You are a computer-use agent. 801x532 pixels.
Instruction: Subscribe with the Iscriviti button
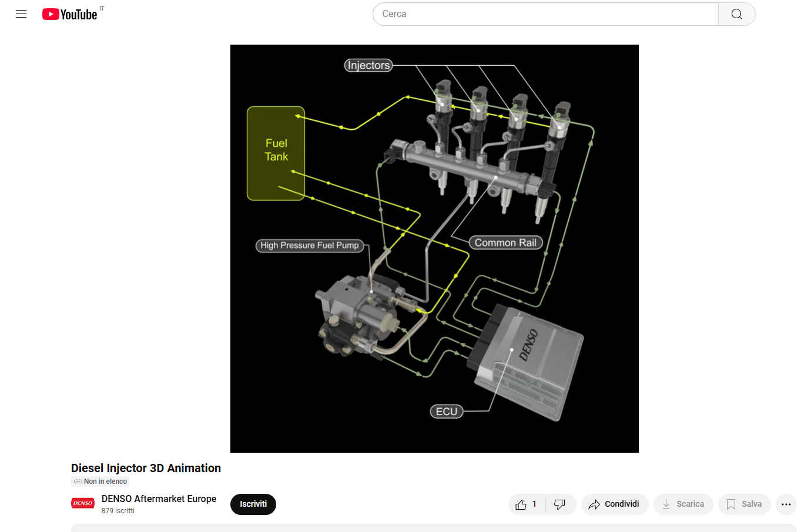pos(253,504)
